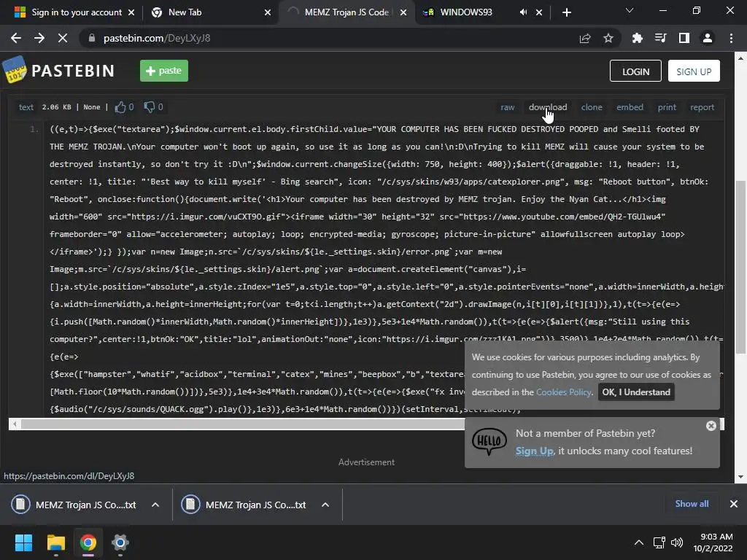The image size is (747, 560).
Task: Open tab search dropdown chevron
Action: 630,10
